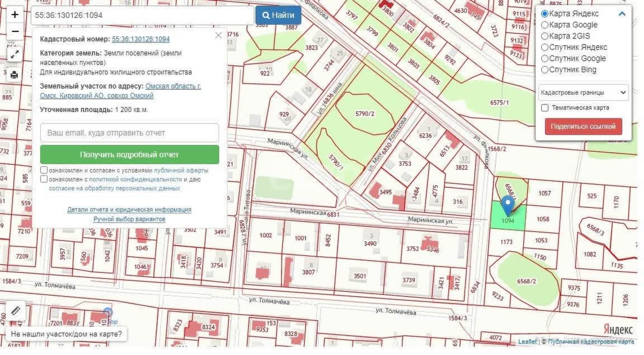The image size is (644, 355).
Task: Click parcel 3752 on the map
Action: point(412,249)
